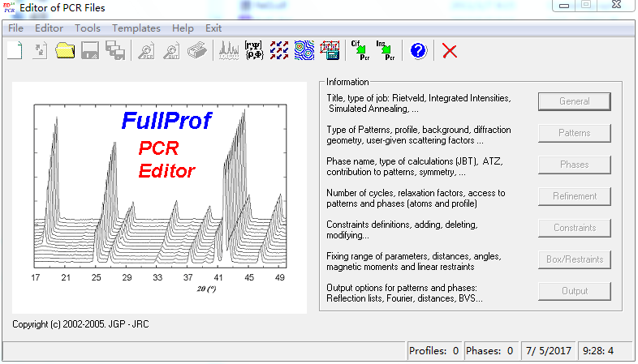Click the save-as multiple disks icon
Screen dimensions: 638x364
pyautogui.click(x=115, y=50)
